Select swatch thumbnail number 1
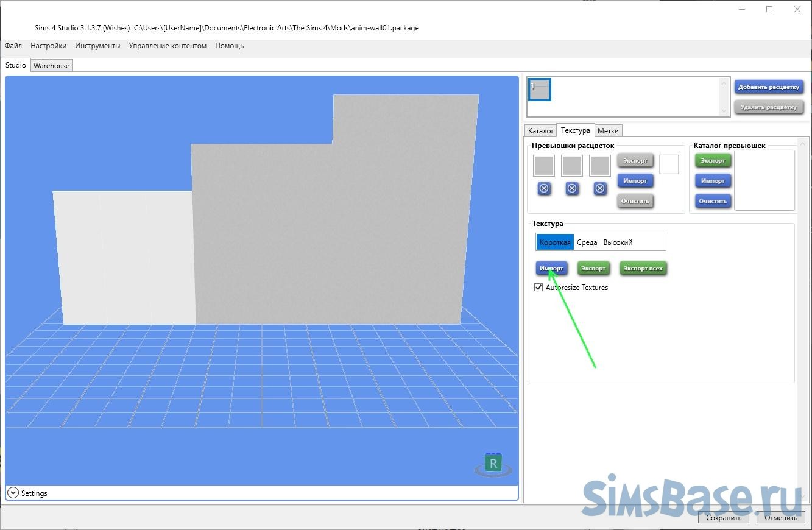 click(540, 90)
